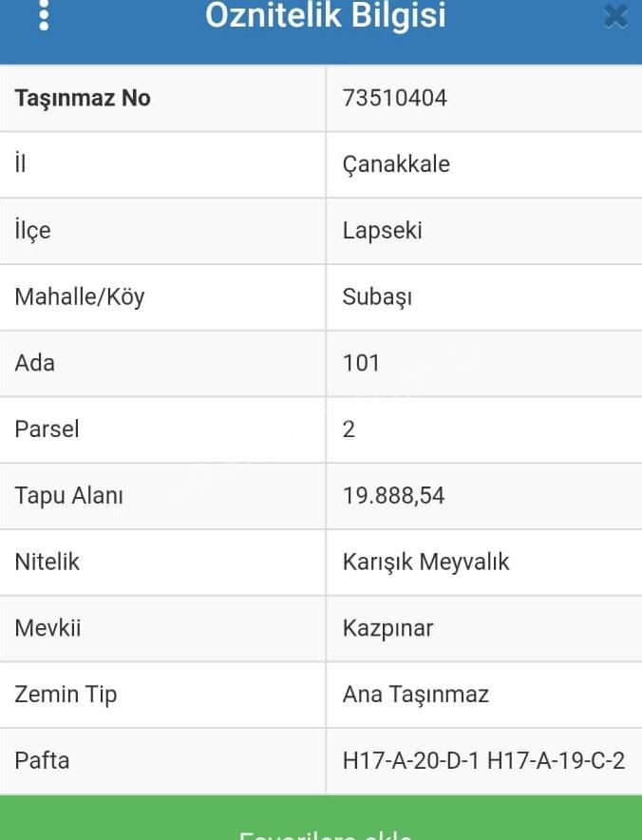Click the Tapu Alanı row label
The height and width of the screenshot is (840, 642).
coord(69,495)
